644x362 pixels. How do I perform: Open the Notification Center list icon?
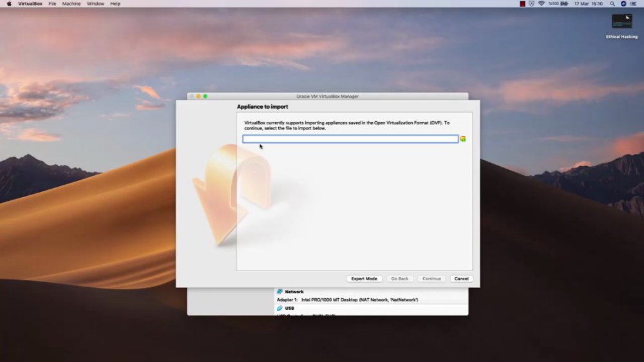click(633, 4)
